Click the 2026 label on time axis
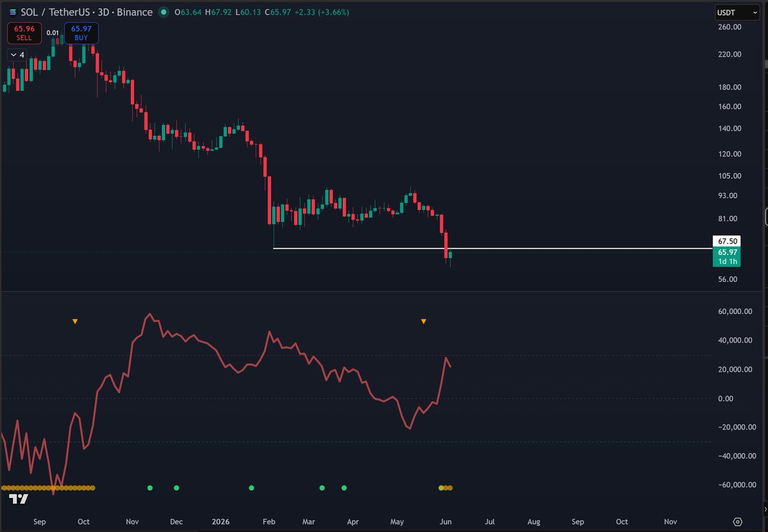This screenshot has height=532, width=768. [x=221, y=522]
